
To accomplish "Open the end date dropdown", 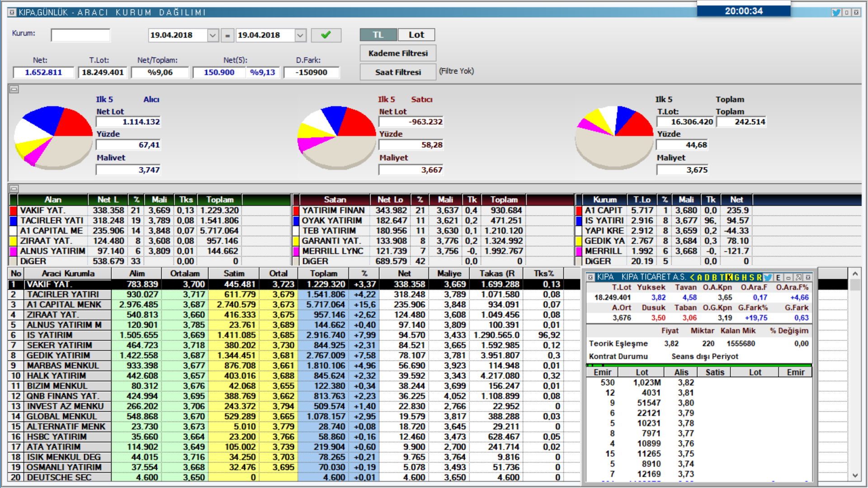I will click(300, 35).
